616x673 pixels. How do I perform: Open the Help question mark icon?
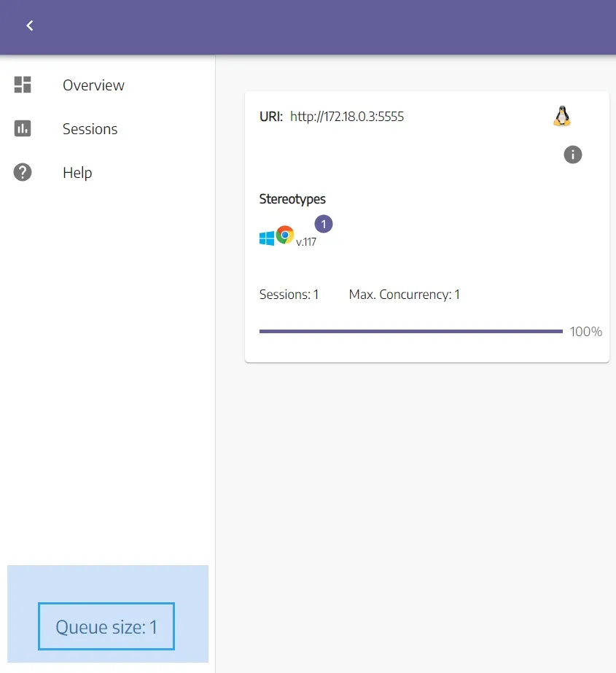click(22, 172)
